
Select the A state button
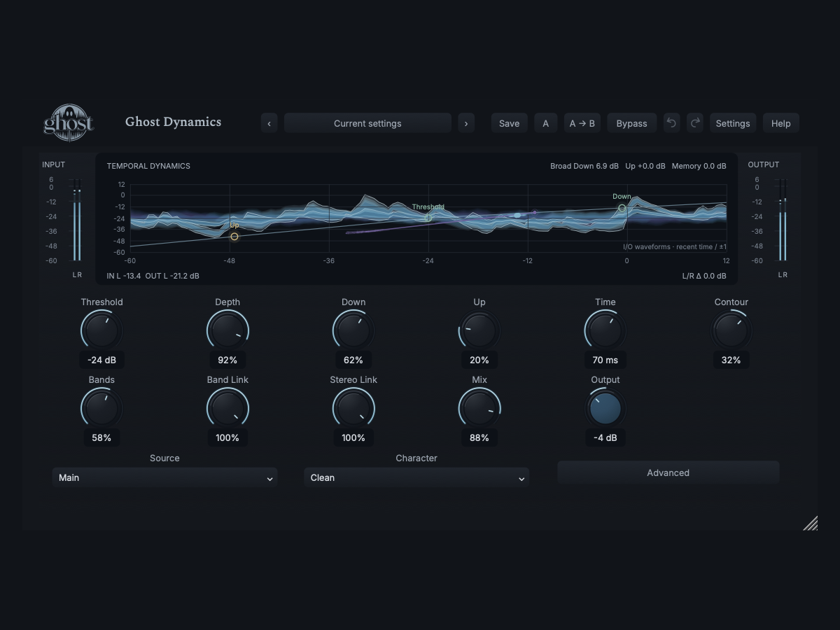[x=546, y=123]
